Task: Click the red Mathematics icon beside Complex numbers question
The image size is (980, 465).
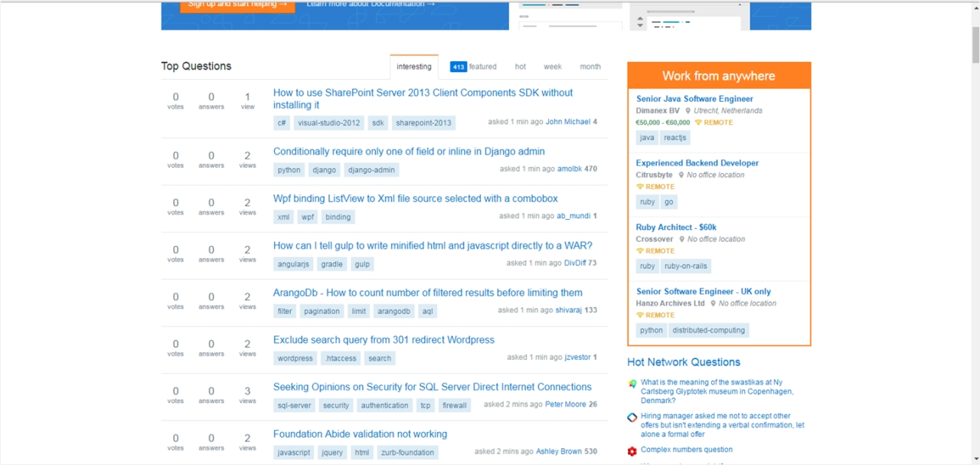Action: (632, 451)
